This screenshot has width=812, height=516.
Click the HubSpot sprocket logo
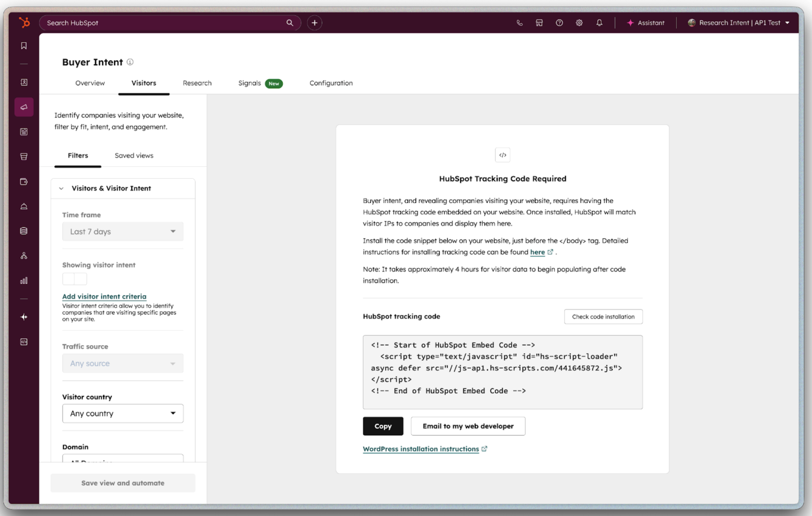coord(24,22)
